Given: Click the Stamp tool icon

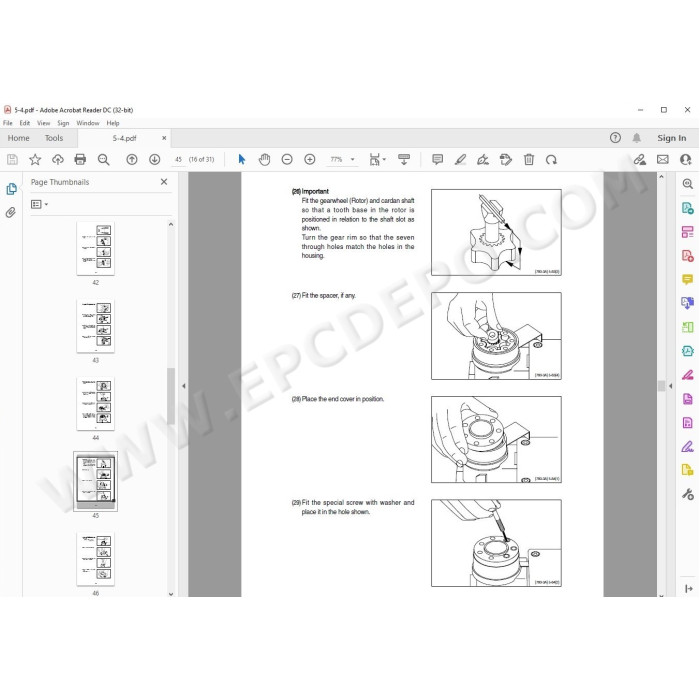Looking at the screenshot, I should click(506, 159).
